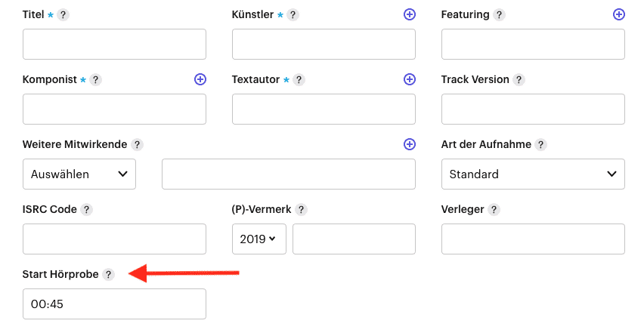Image resolution: width=644 pixels, height=333 pixels.
Task: Click help icon beside Art der Aufnahme
Action: [540, 145]
